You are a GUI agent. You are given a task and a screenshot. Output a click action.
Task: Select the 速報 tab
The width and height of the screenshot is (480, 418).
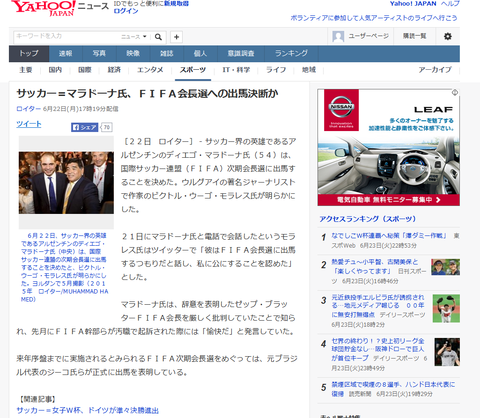click(x=66, y=54)
